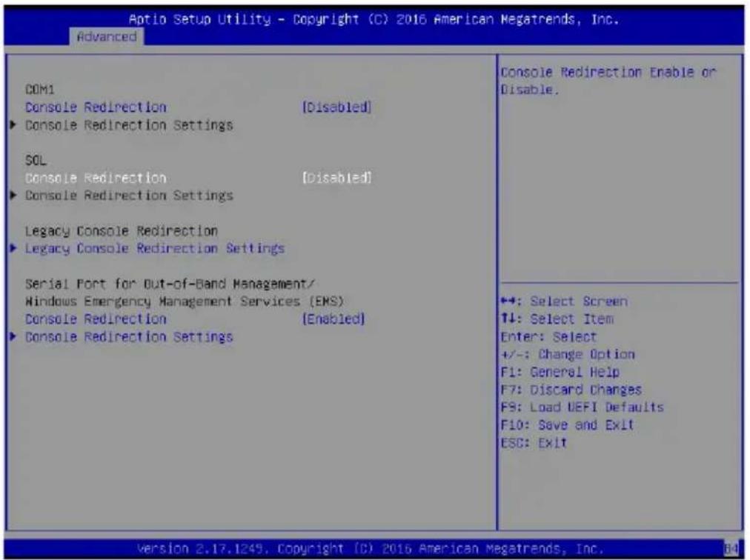Click the +/-: Change Option hint
The width and height of the screenshot is (750, 560).
pyautogui.click(x=568, y=354)
